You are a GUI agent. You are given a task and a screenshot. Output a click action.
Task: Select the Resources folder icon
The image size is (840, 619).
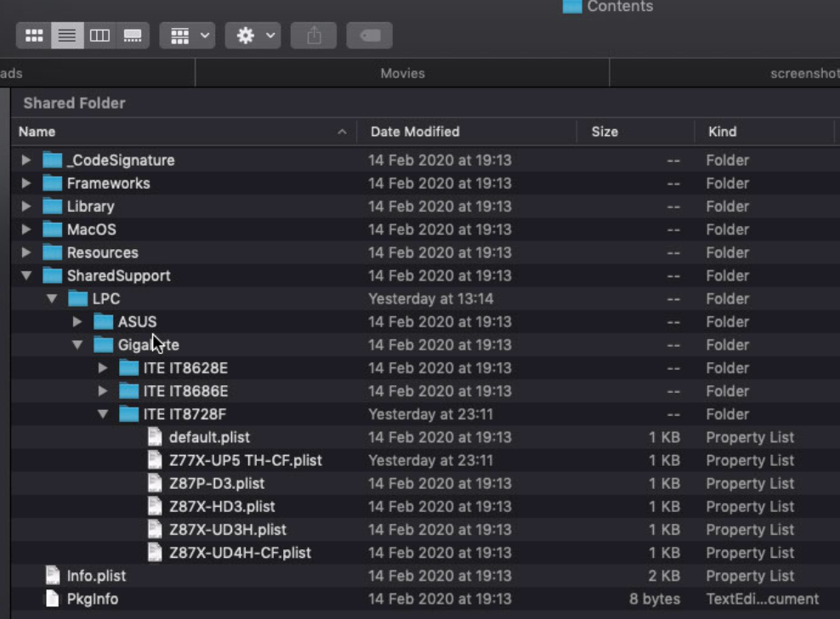[53, 252]
